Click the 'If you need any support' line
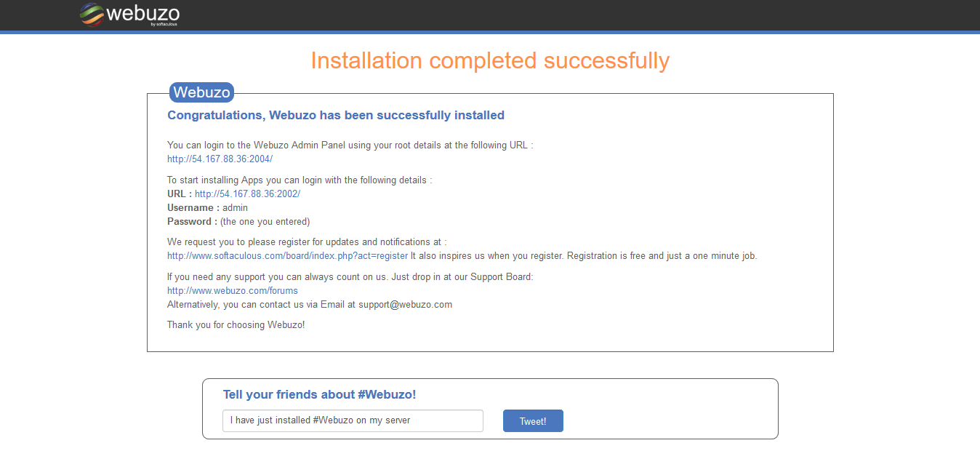 tap(350, 276)
